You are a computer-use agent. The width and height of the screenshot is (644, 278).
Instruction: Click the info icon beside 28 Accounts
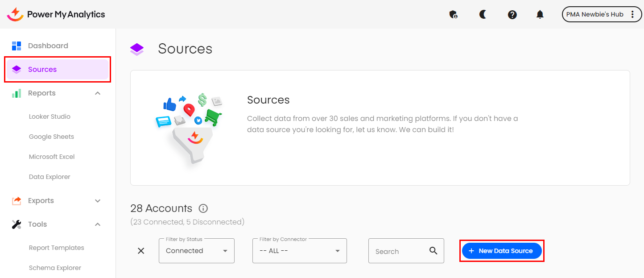pyautogui.click(x=203, y=208)
